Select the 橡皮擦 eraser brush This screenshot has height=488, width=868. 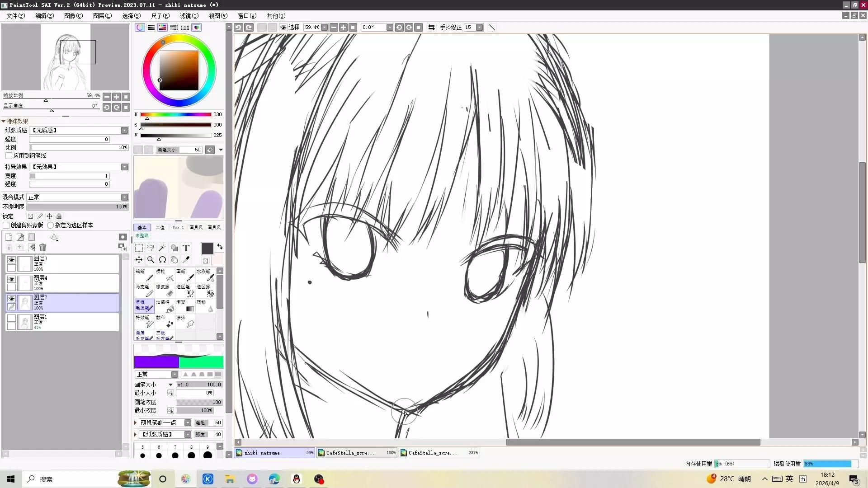(x=165, y=291)
